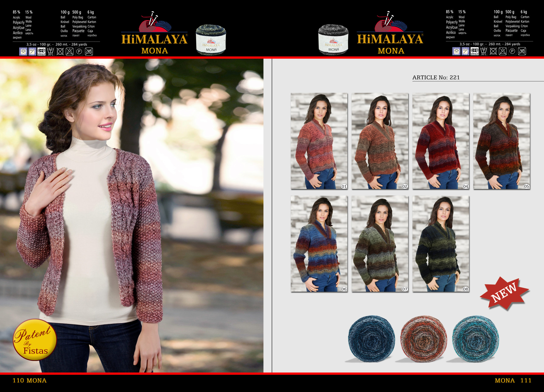
Task: Open the sweater photo for color 02
Action: tap(380, 141)
